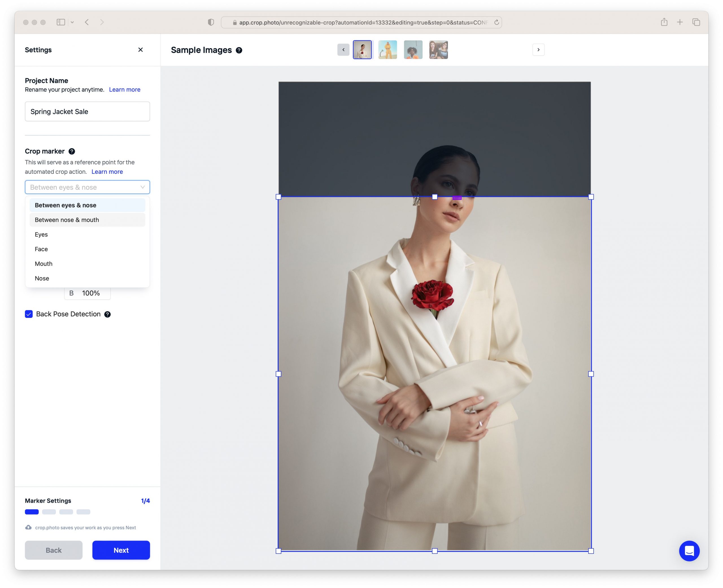Image resolution: width=723 pixels, height=588 pixels.
Task: Open the Share menu in Safari
Action: click(x=664, y=22)
